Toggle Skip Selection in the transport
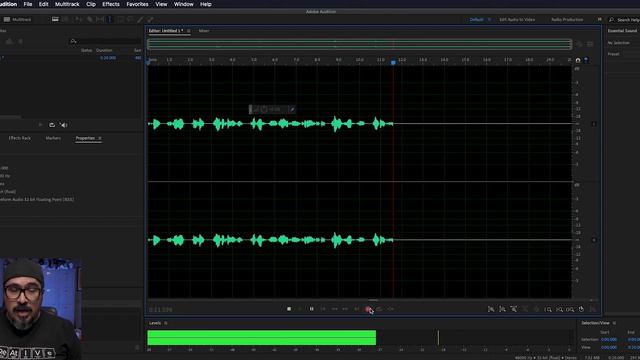640x360 pixels. [391, 309]
